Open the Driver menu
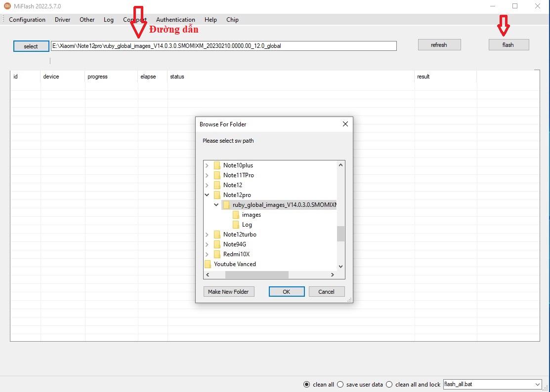 pos(62,20)
